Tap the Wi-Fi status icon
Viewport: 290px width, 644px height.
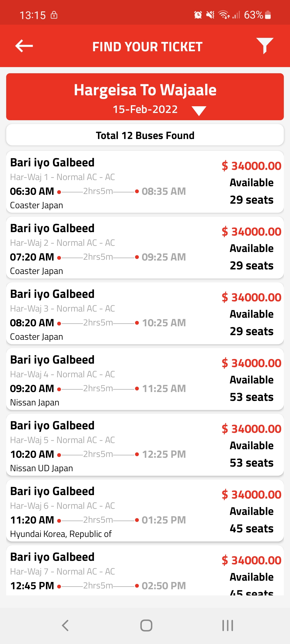(x=224, y=15)
